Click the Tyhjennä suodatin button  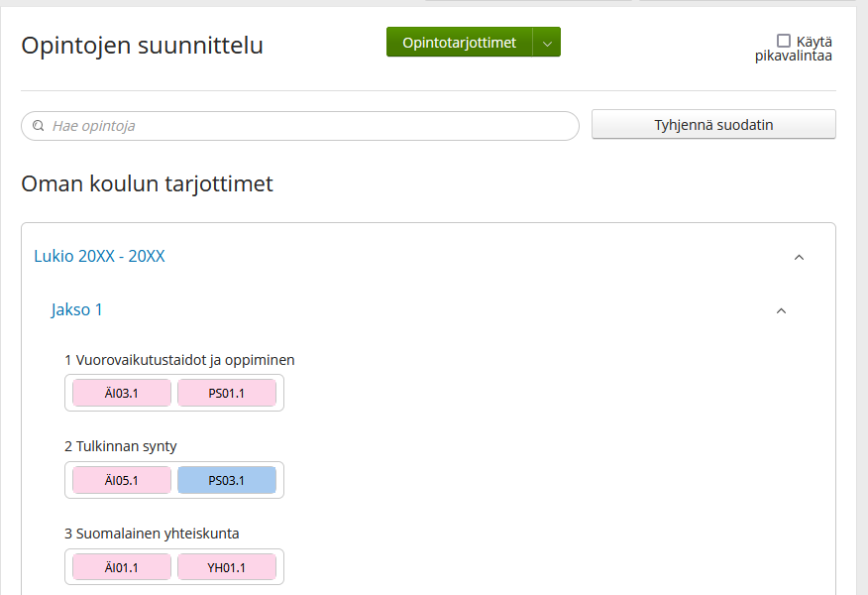point(713,125)
